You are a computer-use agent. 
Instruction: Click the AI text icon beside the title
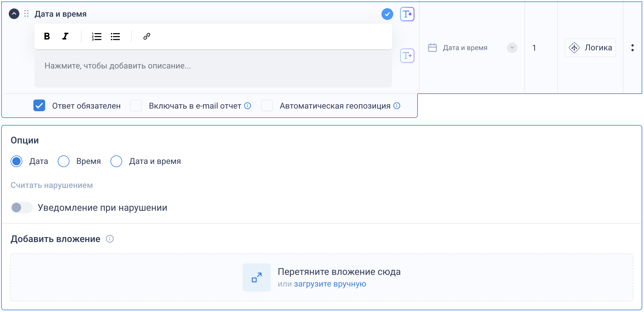(407, 14)
